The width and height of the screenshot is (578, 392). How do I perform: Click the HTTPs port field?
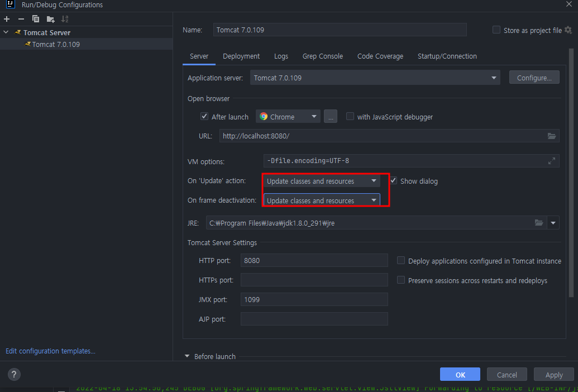[314, 280]
